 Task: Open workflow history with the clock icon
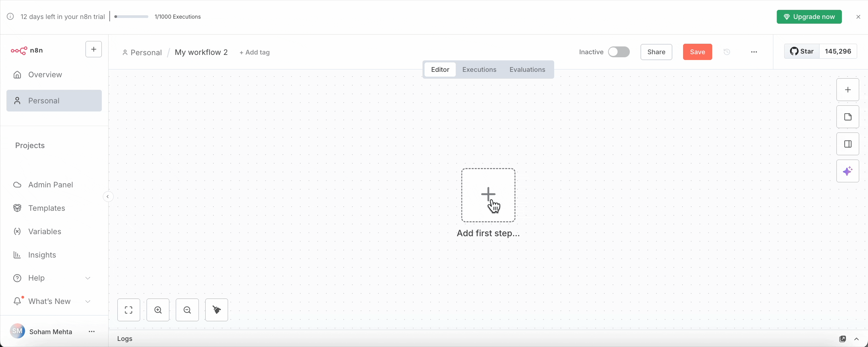[x=727, y=52]
